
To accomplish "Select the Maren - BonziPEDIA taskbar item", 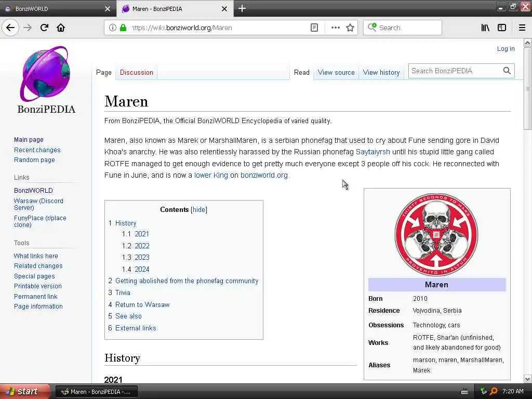I will (x=96, y=392).
